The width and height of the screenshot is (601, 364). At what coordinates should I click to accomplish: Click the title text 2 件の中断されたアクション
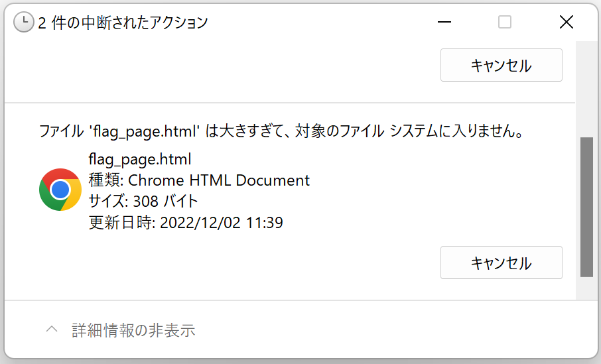coord(123,23)
